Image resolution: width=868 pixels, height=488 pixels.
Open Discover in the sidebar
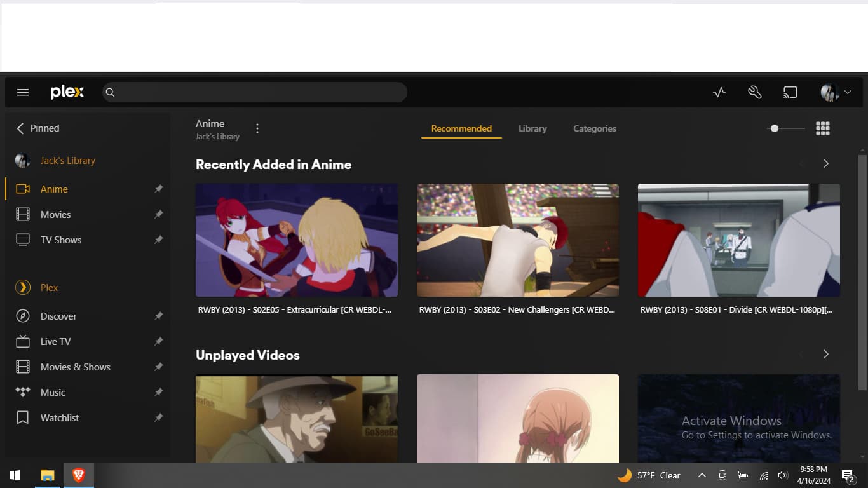point(58,316)
